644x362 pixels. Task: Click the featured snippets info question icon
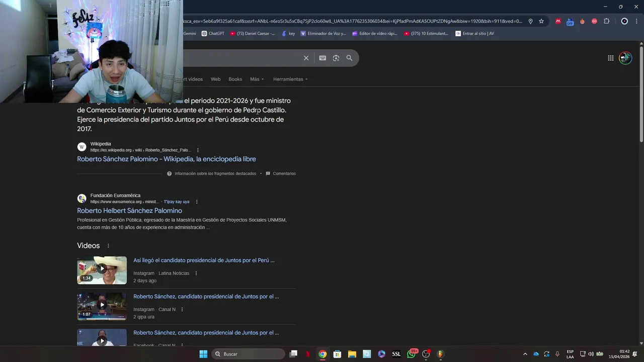point(170,173)
